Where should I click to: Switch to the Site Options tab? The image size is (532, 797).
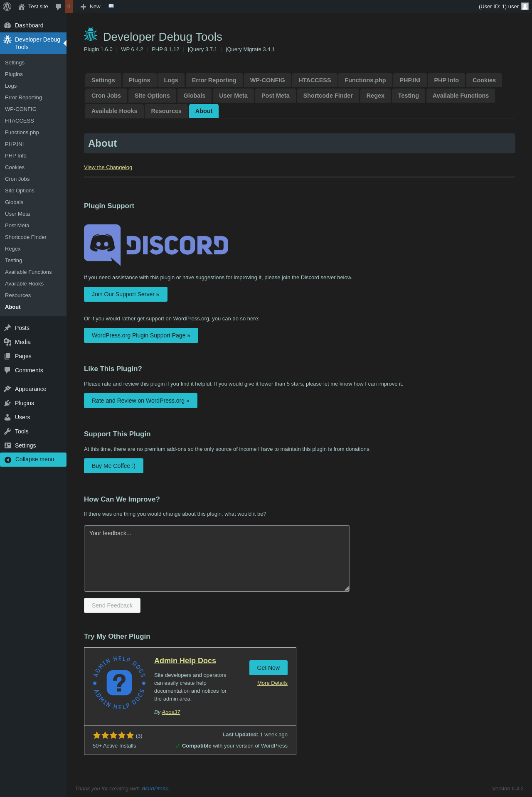click(x=152, y=96)
